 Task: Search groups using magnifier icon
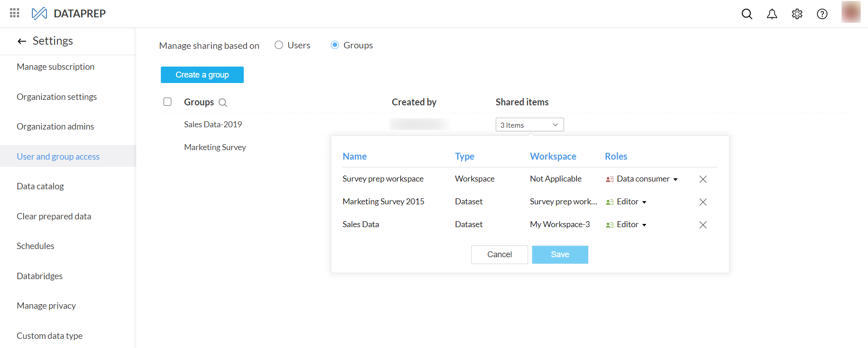(x=223, y=103)
